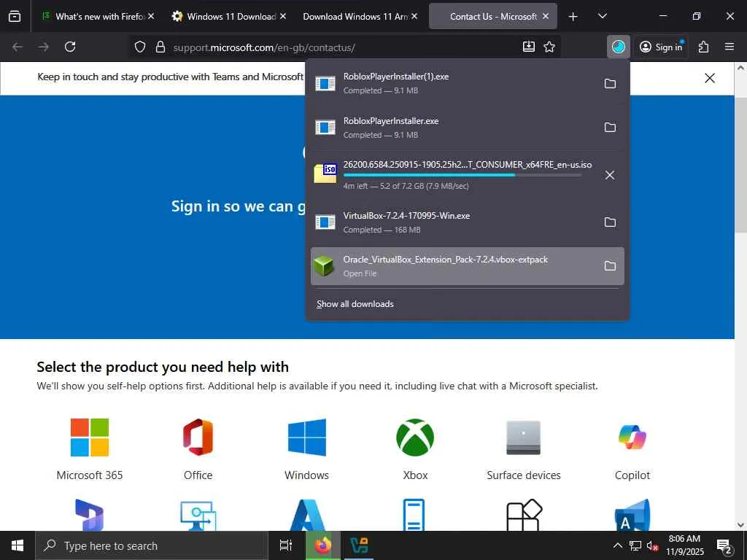This screenshot has height=560, width=747.
Task: Cancel the Windows ISO download
Action: pyautogui.click(x=610, y=175)
